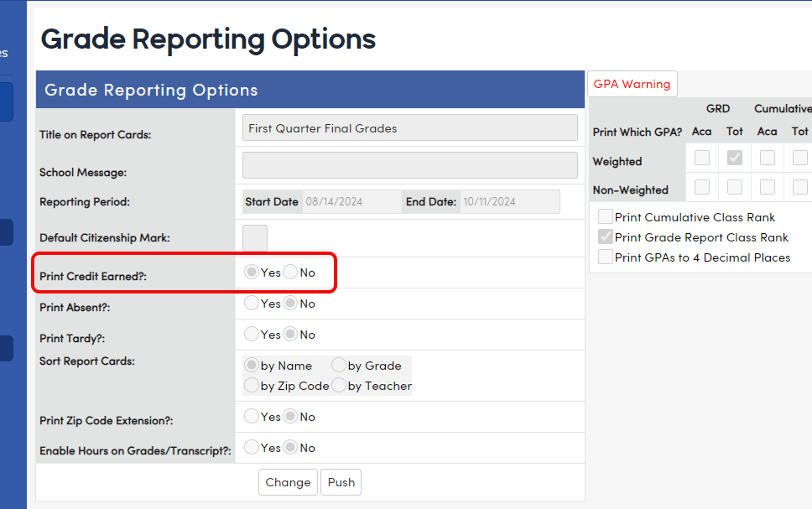Viewport: 812px width, 509px height.
Task: Click the Reporting Period label
Action: click(x=85, y=202)
